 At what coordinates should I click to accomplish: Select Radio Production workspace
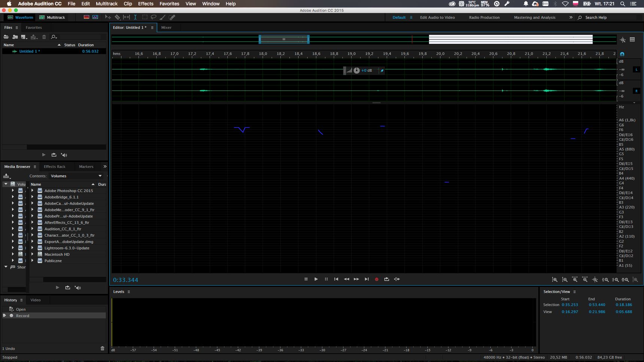484,17
